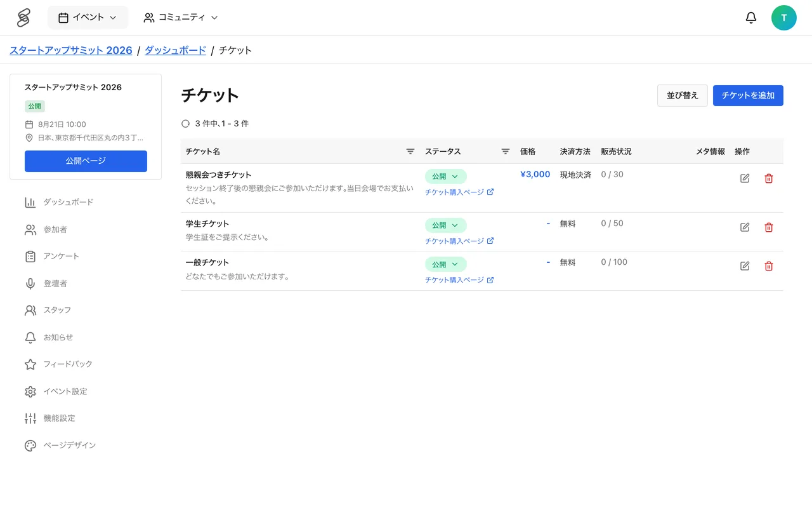Screen dimensions: 812x508
Task: Click the 0 / 30 sales status
Action: pyautogui.click(x=612, y=175)
